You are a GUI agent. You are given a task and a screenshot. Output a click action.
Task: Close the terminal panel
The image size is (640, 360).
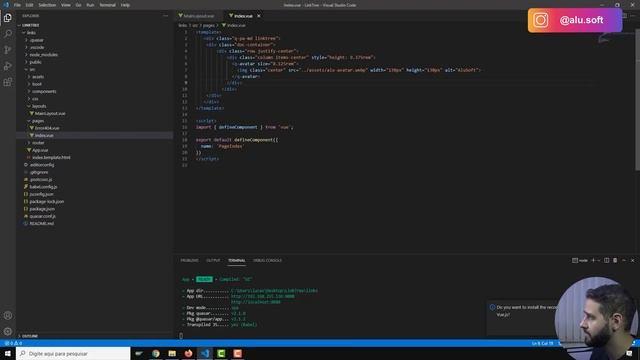coord(633,260)
